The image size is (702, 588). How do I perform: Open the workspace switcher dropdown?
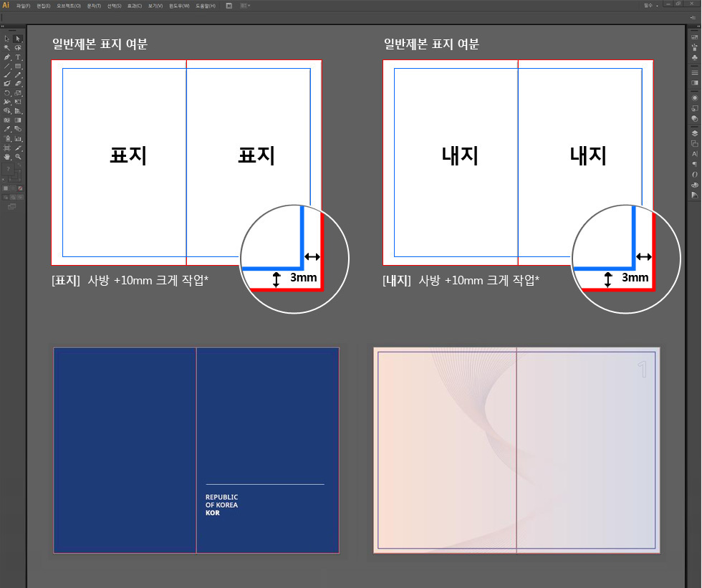point(651,5)
